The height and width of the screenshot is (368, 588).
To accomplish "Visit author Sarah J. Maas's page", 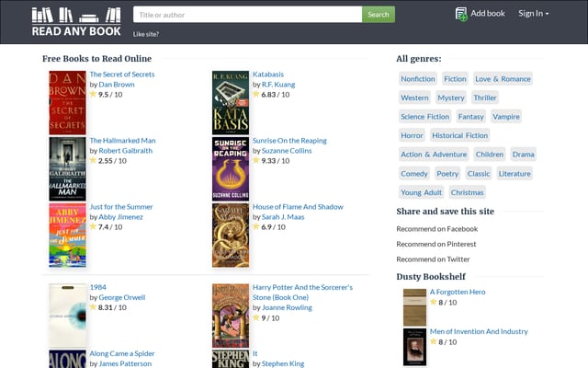I will coord(283,217).
